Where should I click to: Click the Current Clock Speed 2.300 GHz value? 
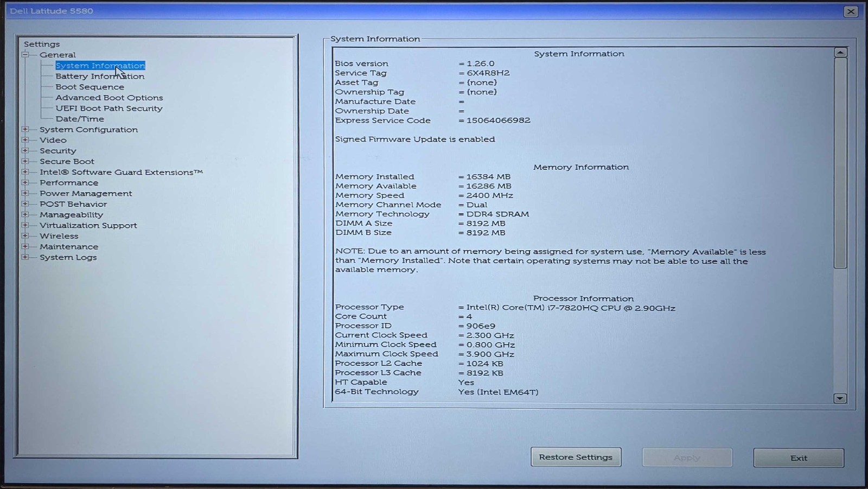coord(490,335)
